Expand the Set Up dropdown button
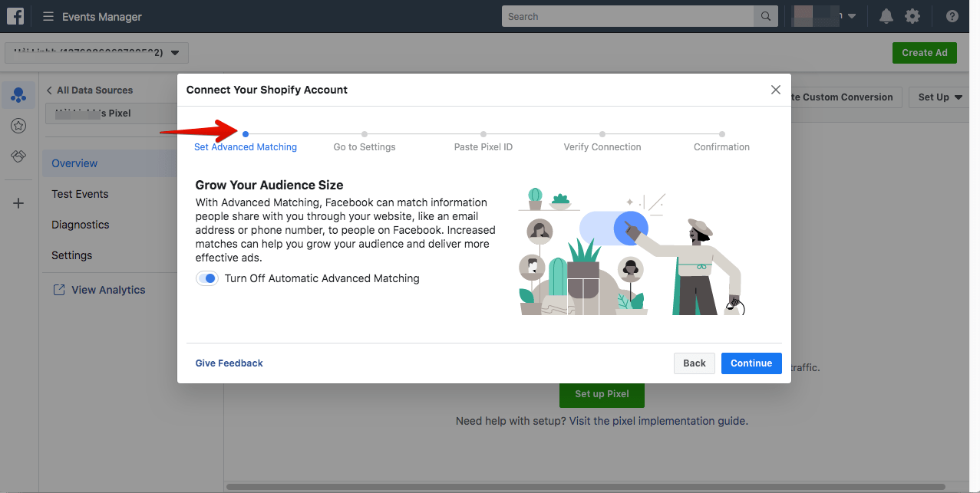Viewport: 980px width, 493px height. point(939,97)
